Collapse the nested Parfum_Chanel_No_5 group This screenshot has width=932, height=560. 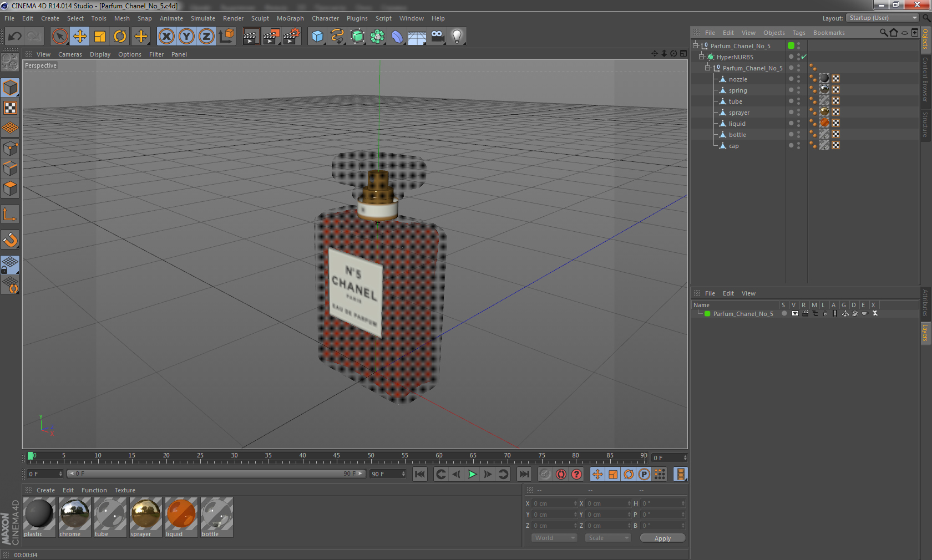707,68
